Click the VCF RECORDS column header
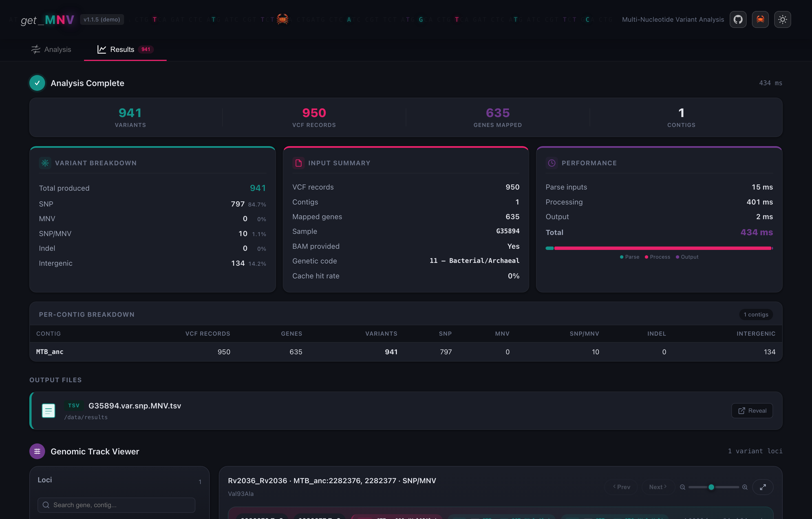 pyautogui.click(x=208, y=334)
